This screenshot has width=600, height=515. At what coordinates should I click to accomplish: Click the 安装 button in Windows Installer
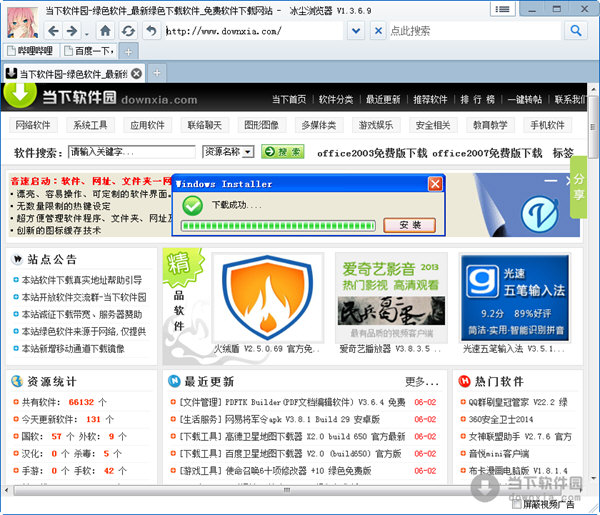pos(409,225)
